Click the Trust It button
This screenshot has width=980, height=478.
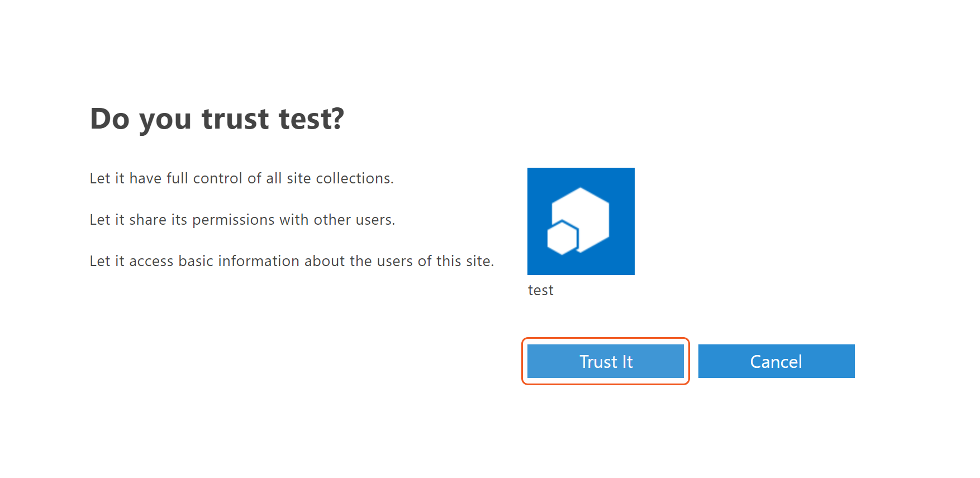[605, 362]
